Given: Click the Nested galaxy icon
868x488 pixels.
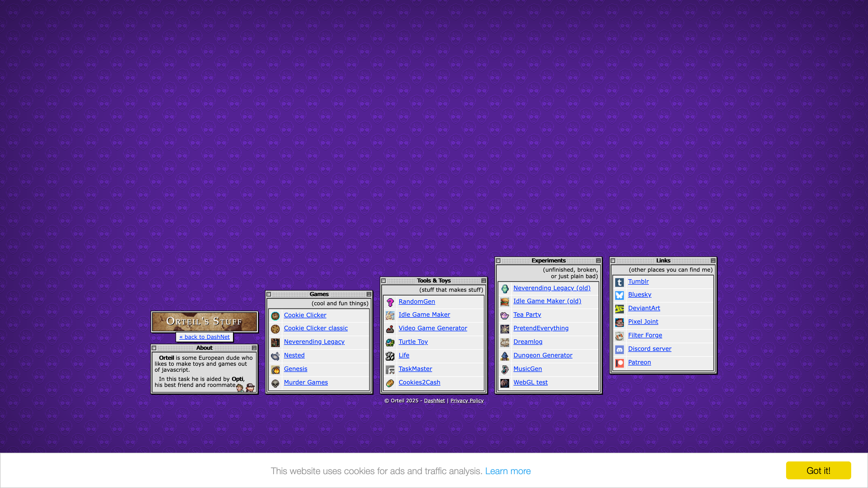Looking at the screenshot, I should coord(275,356).
